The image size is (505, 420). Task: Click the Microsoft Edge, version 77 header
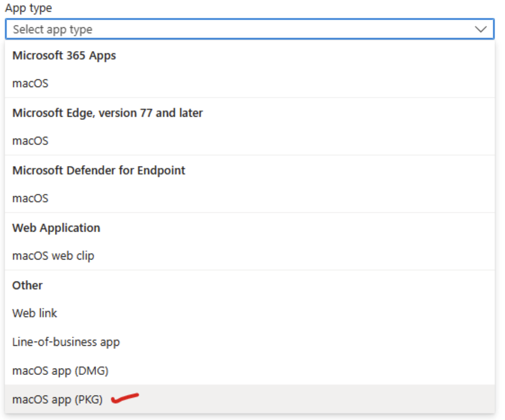click(107, 113)
